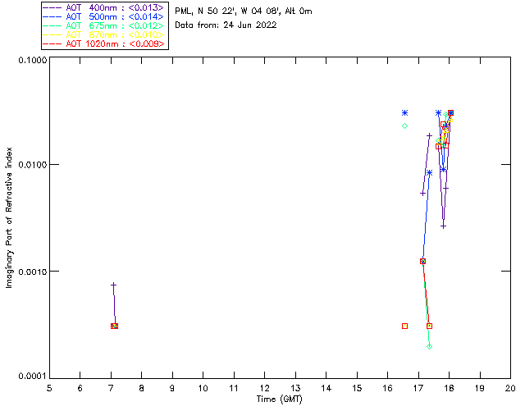
Task: Click the 0.0010 y-axis label
Action: 32,272
